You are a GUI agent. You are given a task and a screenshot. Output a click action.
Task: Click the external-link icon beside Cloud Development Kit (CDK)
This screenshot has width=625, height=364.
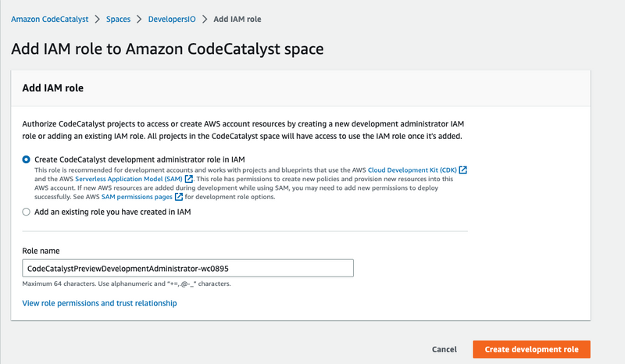click(463, 170)
